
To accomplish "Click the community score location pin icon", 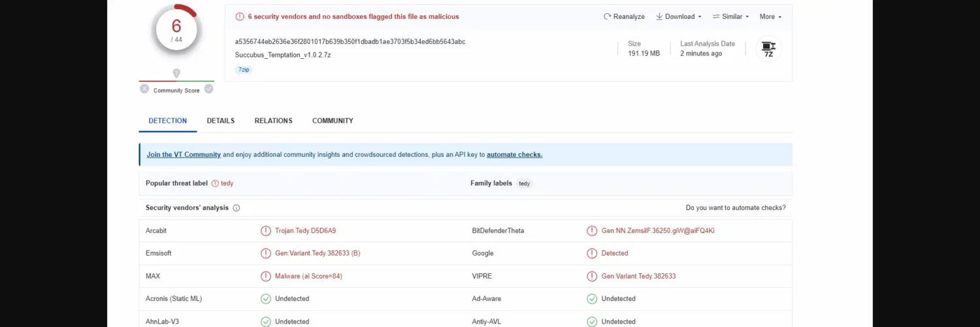I will click(x=176, y=73).
